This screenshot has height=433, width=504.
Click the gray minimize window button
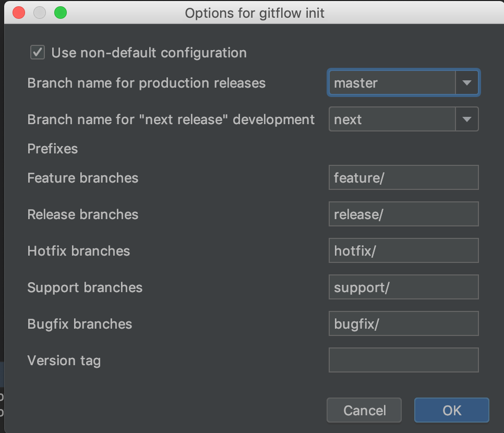pos(40,13)
